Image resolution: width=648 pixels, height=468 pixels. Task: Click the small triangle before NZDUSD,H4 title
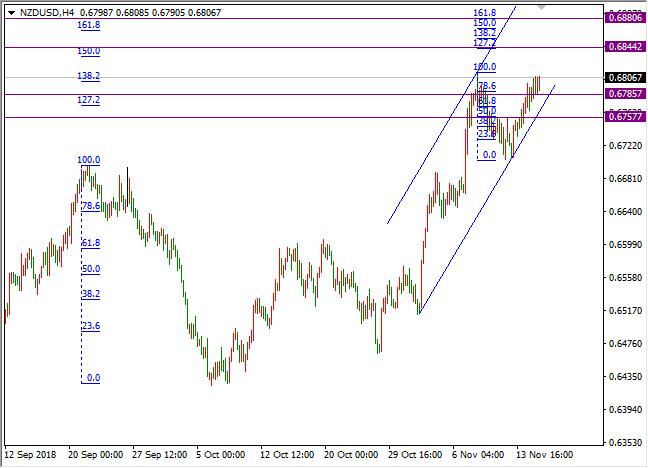(10, 12)
